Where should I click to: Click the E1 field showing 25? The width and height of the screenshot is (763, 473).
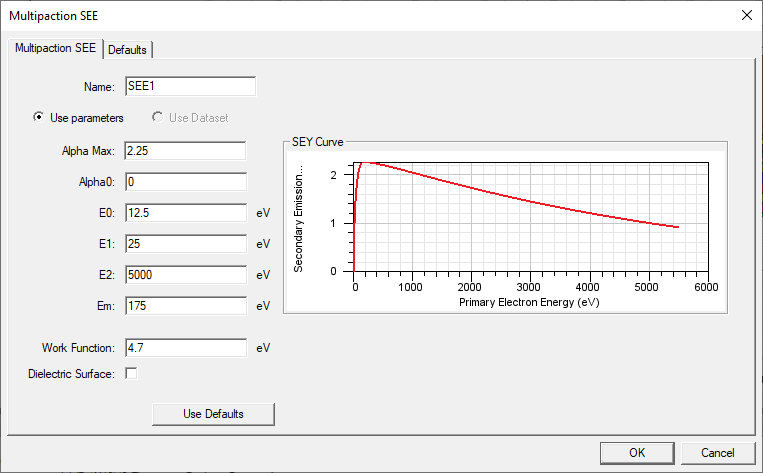[x=185, y=244]
